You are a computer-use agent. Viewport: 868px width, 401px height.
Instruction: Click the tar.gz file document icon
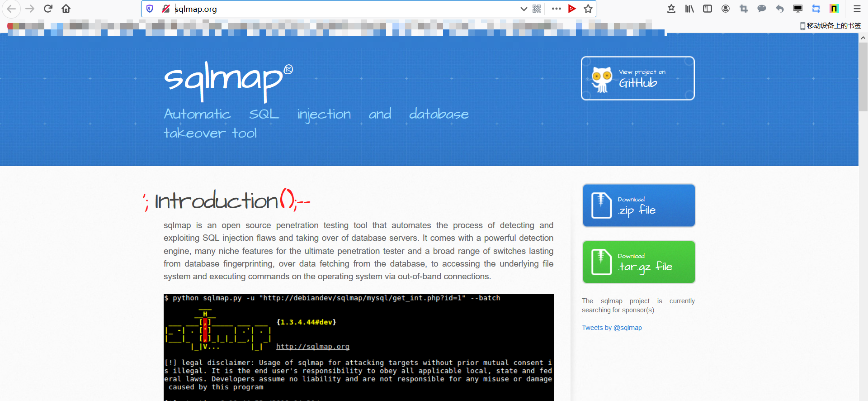[x=601, y=262]
